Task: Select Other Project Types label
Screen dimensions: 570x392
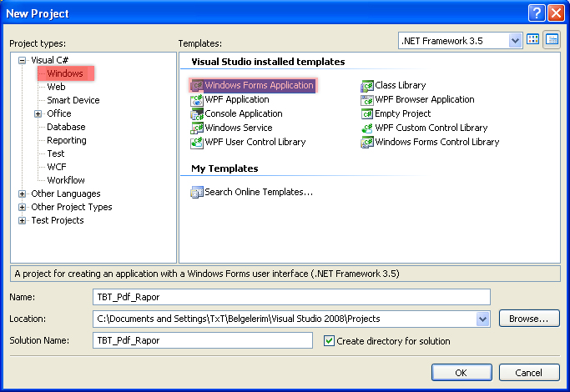Action: 72,207
